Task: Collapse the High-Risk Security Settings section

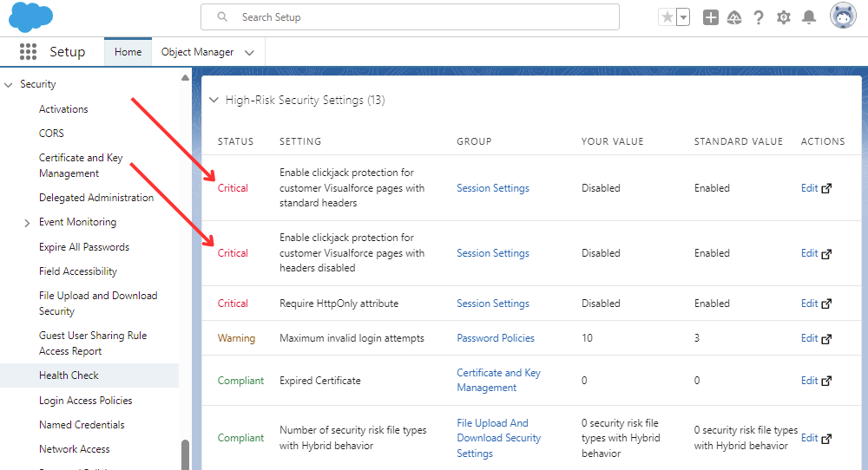Action: (214, 101)
